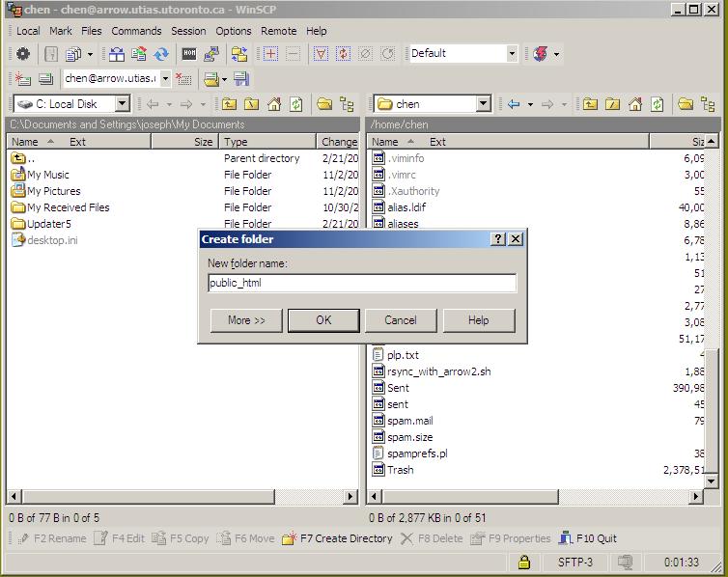728x577 pixels.
Task: Open the Options menu
Action: [x=233, y=31]
